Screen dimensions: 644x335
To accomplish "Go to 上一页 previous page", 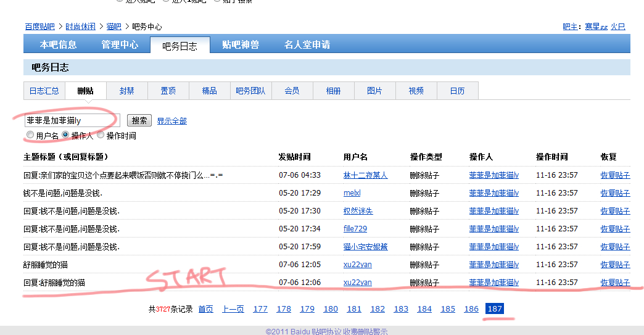I will pos(233,308).
